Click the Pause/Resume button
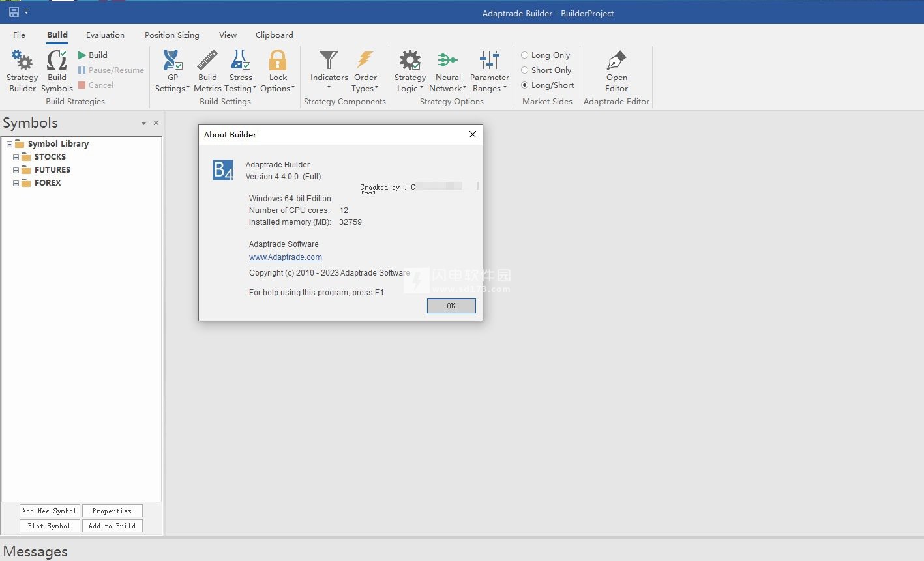Viewport: 924px width, 561px height. [111, 70]
